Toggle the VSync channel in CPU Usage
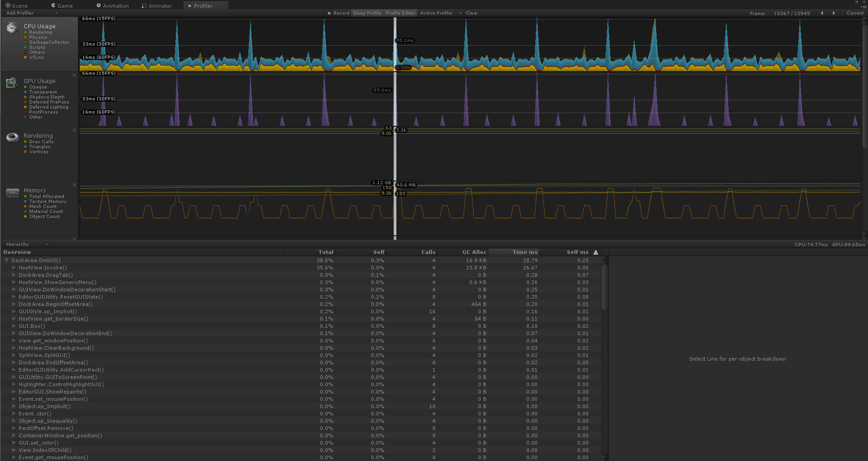This screenshot has height=461, width=868. pos(36,57)
